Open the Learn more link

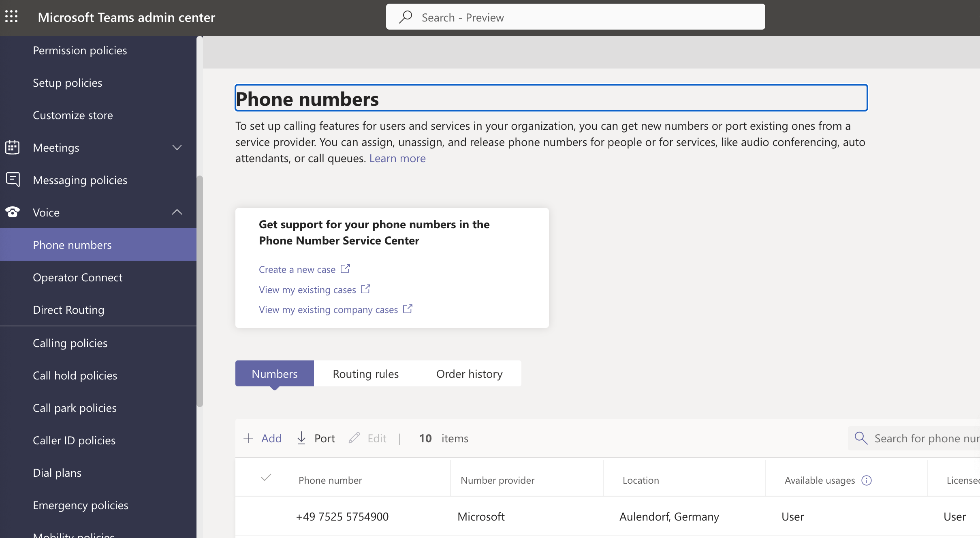(397, 158)
